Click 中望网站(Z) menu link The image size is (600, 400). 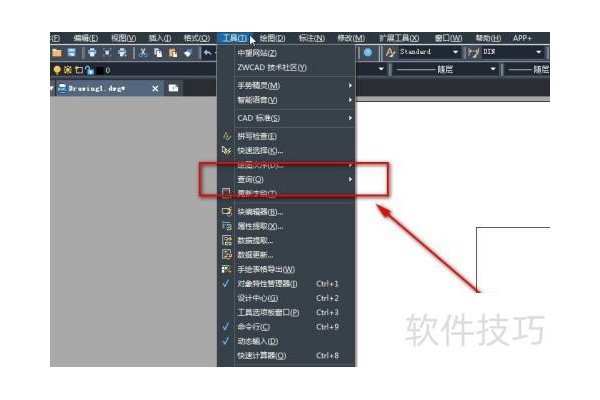[286, 53]
